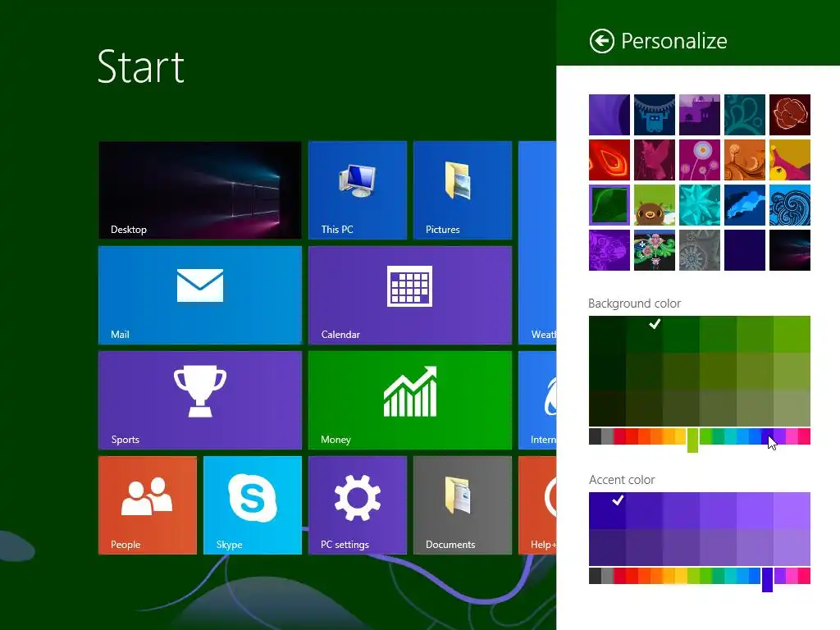
Task: Open the Pictures tile
Action: point(463,190)
